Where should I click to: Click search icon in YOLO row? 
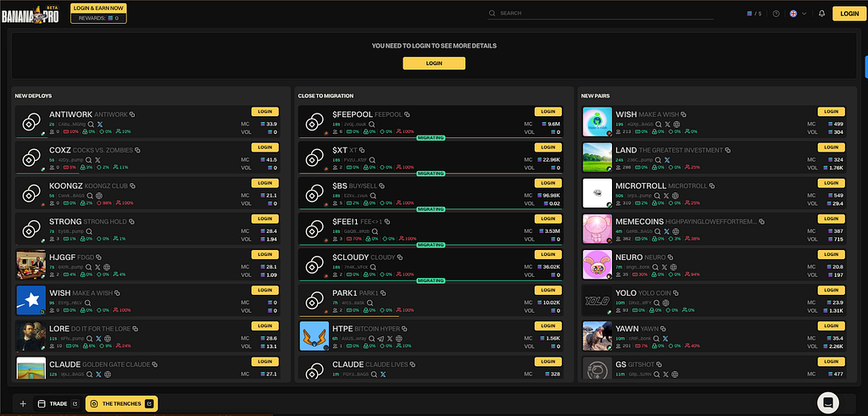pyautogui.click(x=658, y=302)
